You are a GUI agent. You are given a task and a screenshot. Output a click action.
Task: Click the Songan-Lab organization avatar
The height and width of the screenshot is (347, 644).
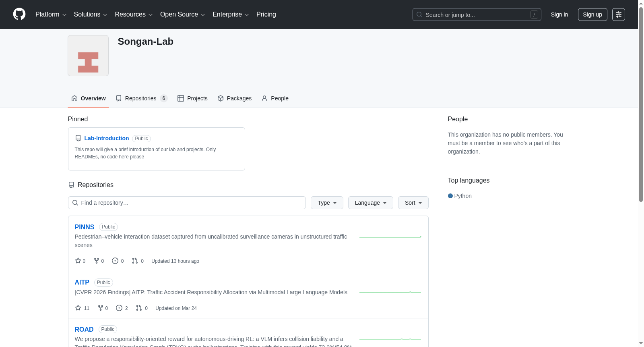click(88, 56)
